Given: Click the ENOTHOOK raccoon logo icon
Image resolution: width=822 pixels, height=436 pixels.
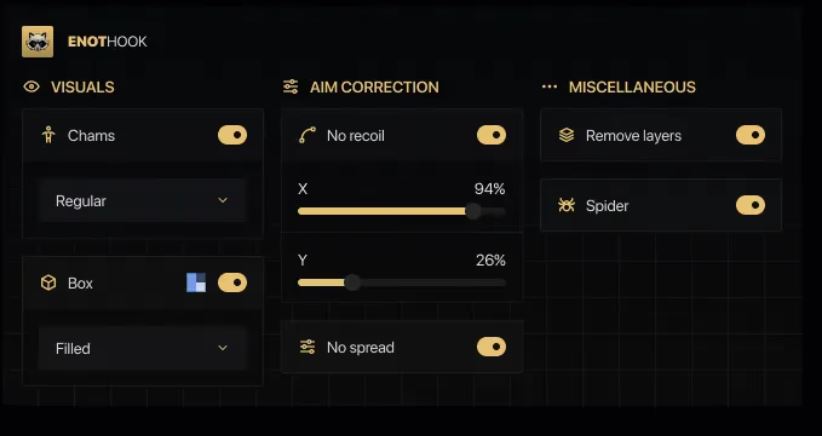Looking at the screenshot, I should click(38, 41).
